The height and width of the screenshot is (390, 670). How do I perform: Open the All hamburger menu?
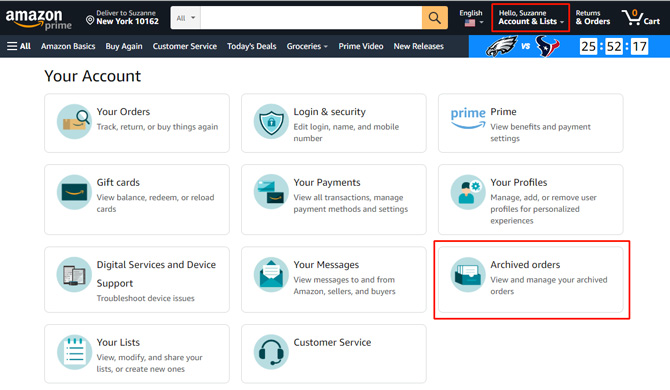click(x=19, y=46)
